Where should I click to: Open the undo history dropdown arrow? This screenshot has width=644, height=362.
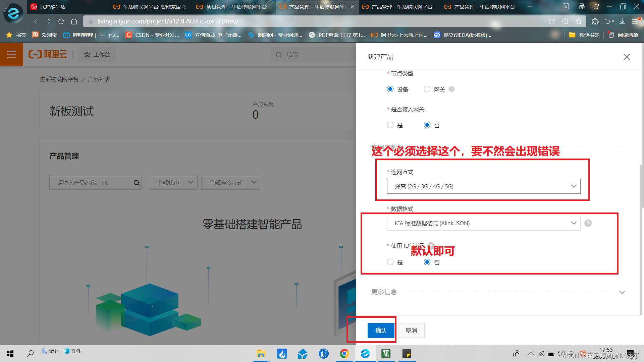[x=613, y=21]
